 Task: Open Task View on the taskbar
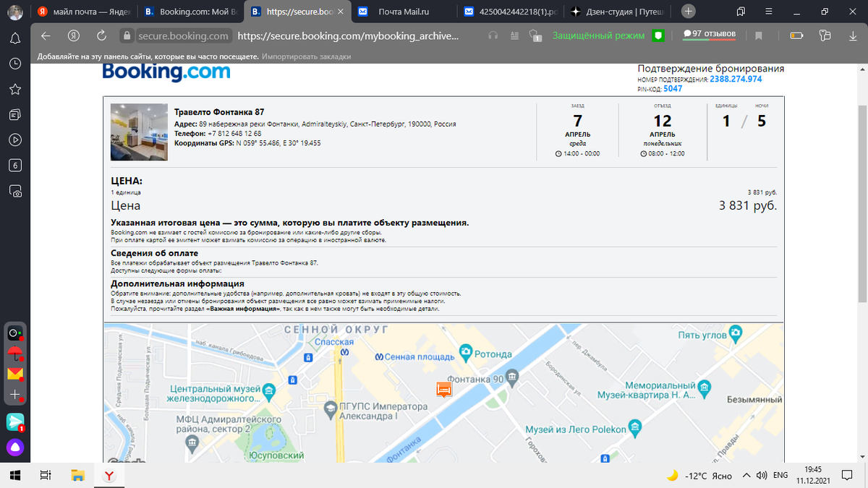(x=45, y=476)
